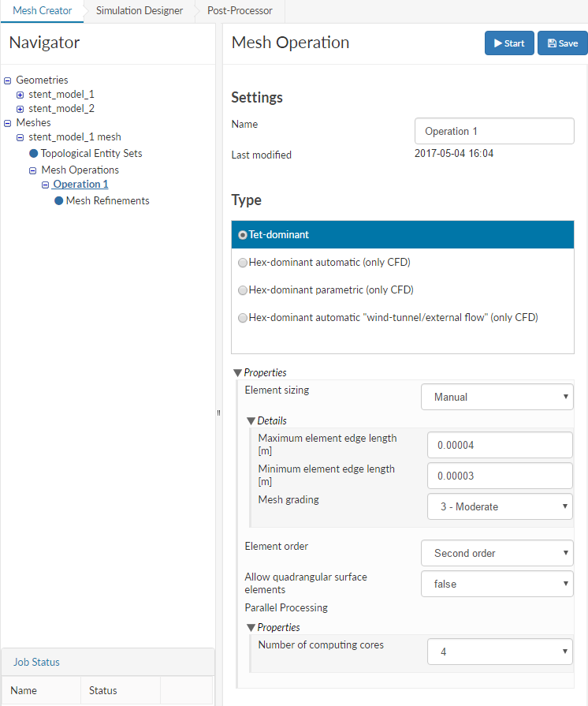
Task: Collapse the stent_model_1 mesh node
Action: (20, 137)
